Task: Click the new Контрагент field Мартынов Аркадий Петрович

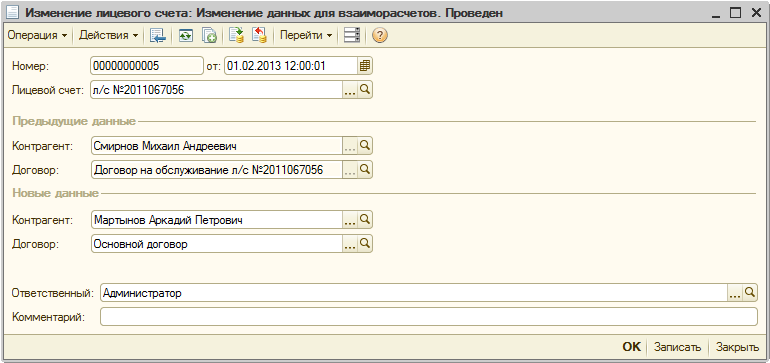Action: tap(217, 220)
